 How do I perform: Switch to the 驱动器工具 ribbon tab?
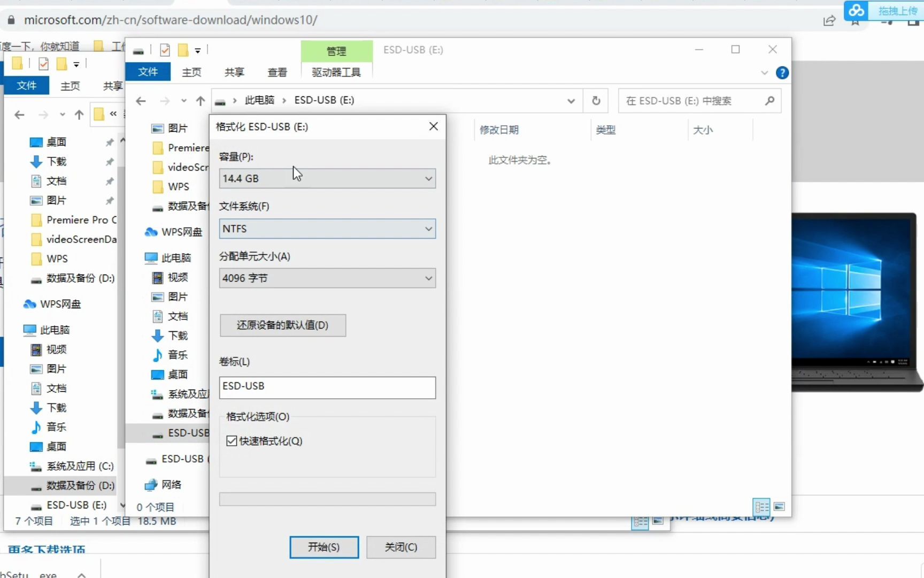[x=336, y=72]
